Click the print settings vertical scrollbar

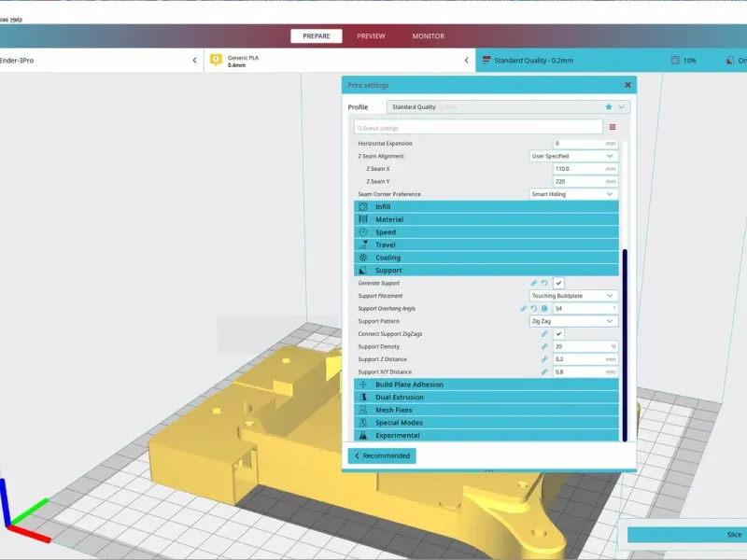(x=625, y=345)
